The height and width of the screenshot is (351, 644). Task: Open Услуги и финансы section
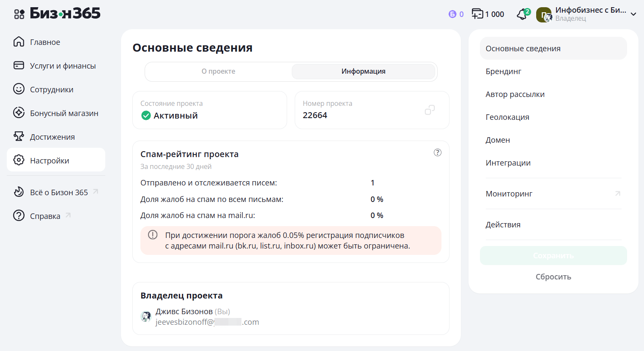(x=63, y=66)
